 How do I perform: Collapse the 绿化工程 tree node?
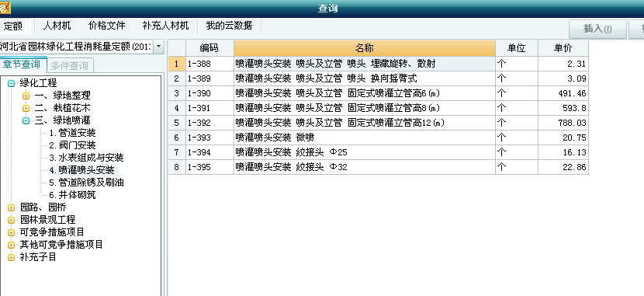point(12,83)
